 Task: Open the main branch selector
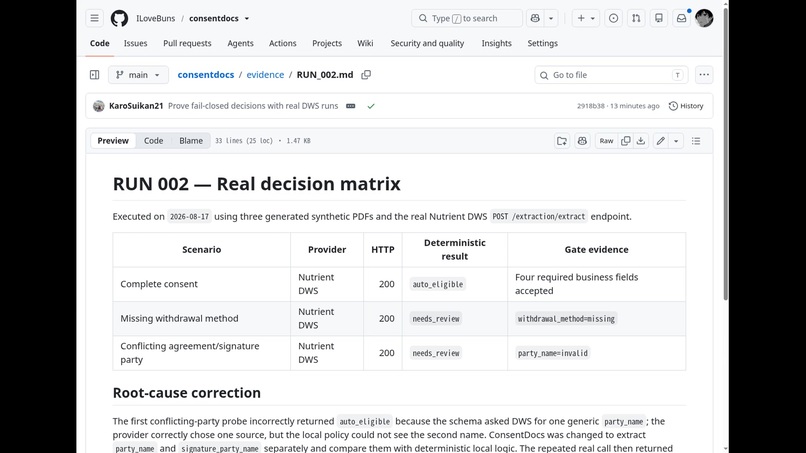[138, 75]
